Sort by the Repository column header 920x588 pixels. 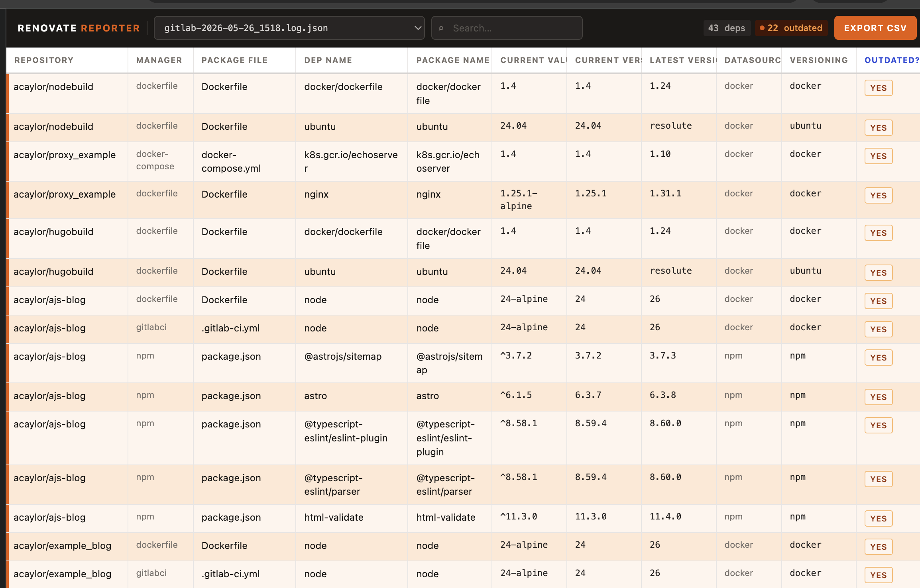[x=44, y=60]
